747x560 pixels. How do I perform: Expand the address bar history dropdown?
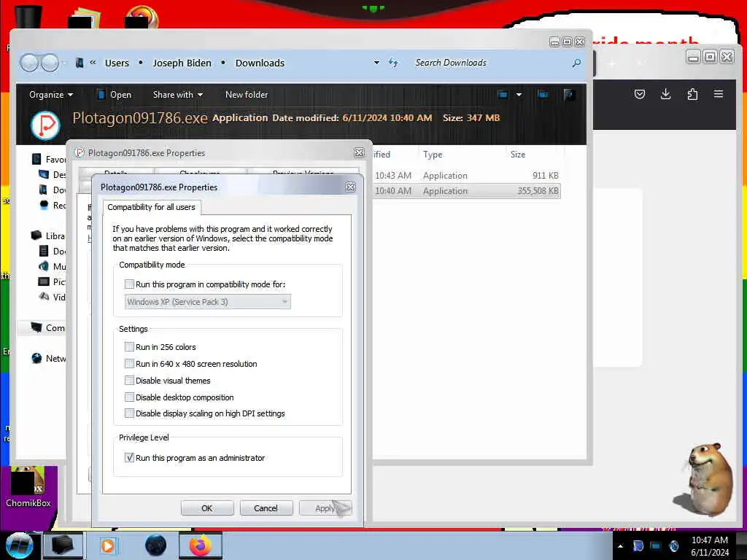click(x=376, y=63)
